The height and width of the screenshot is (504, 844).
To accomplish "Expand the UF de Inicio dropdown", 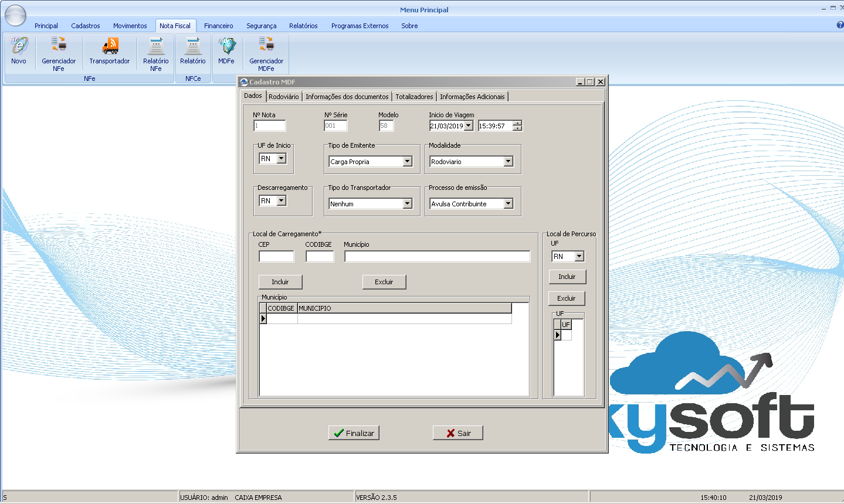I will coord(281,158).
